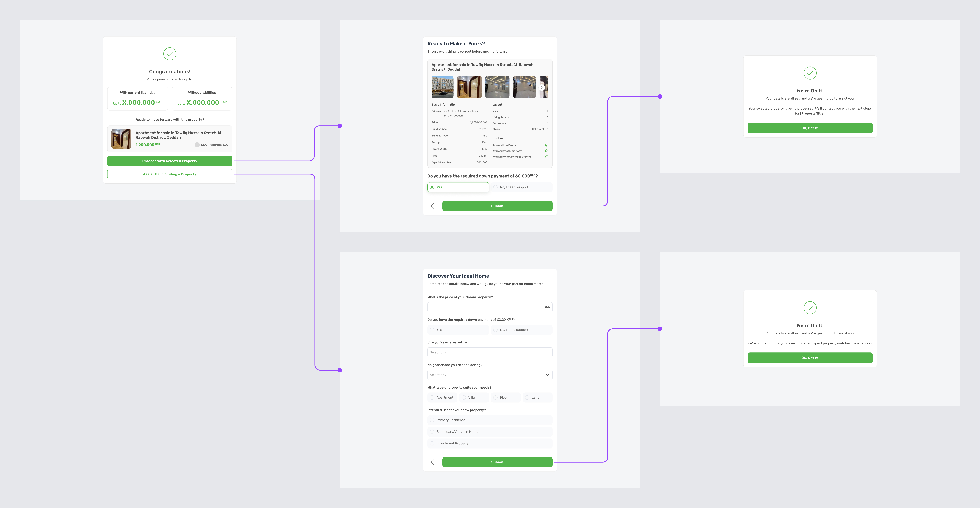
Task: Open the third gallery photo with ceiling lights
Action: [x=497, y=87]
